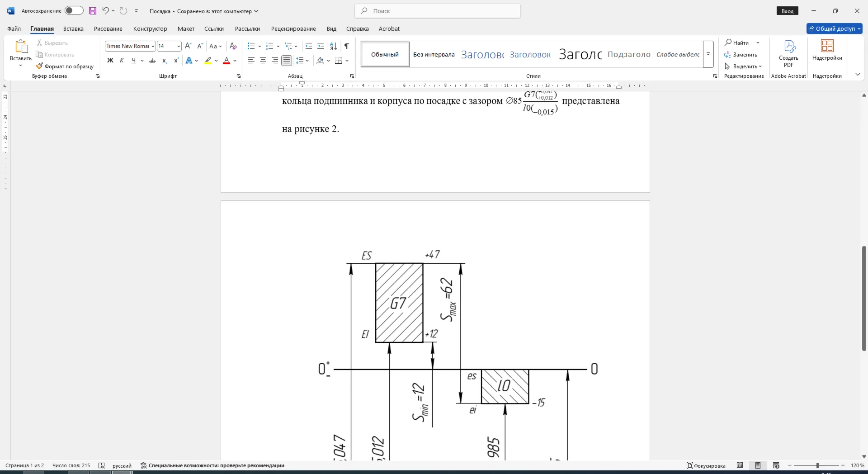Image resolution: width=868 pixels, height=474 pixels.
Task: Open the font name dropdown
Action: click(x=153, y=46)
